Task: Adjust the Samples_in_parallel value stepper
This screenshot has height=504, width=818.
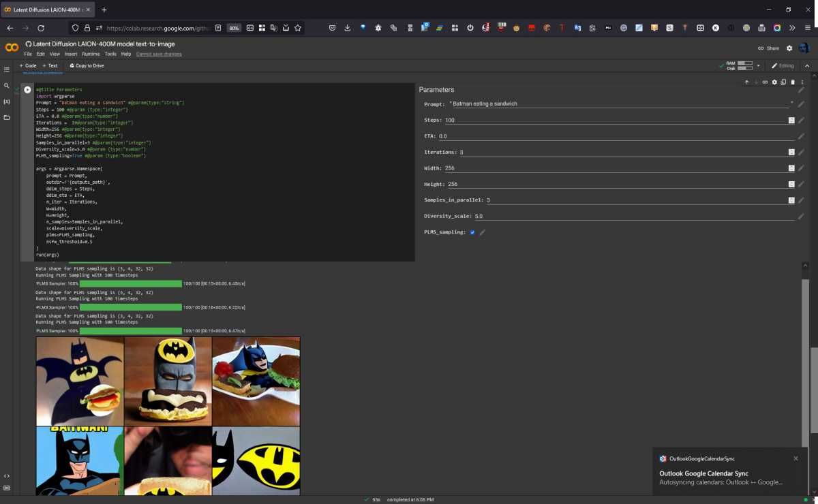Action: [x=791, y=200]
